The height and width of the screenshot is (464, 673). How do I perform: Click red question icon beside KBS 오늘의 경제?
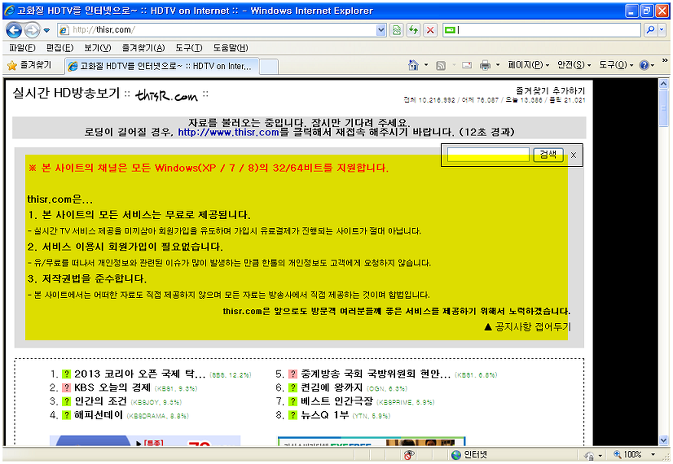pos(67,388)
